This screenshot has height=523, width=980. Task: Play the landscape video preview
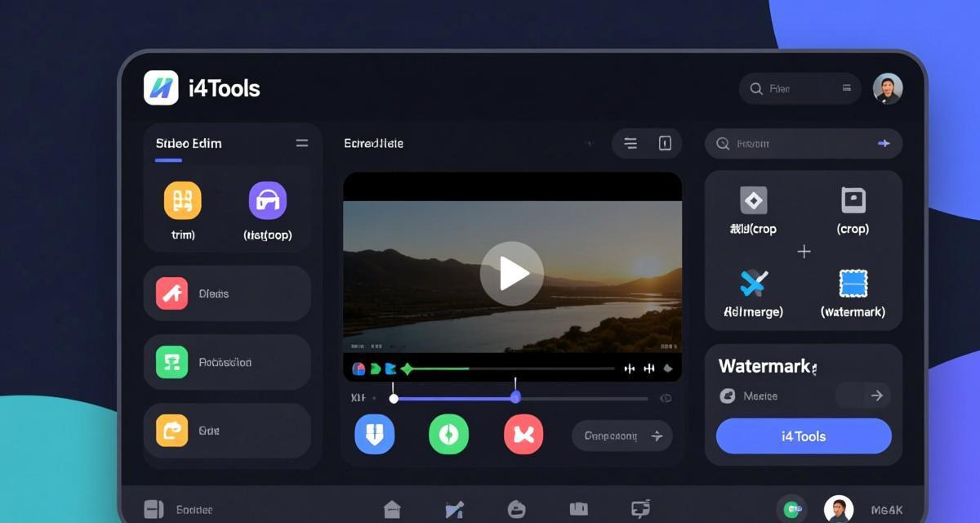(x=511, y=274)
